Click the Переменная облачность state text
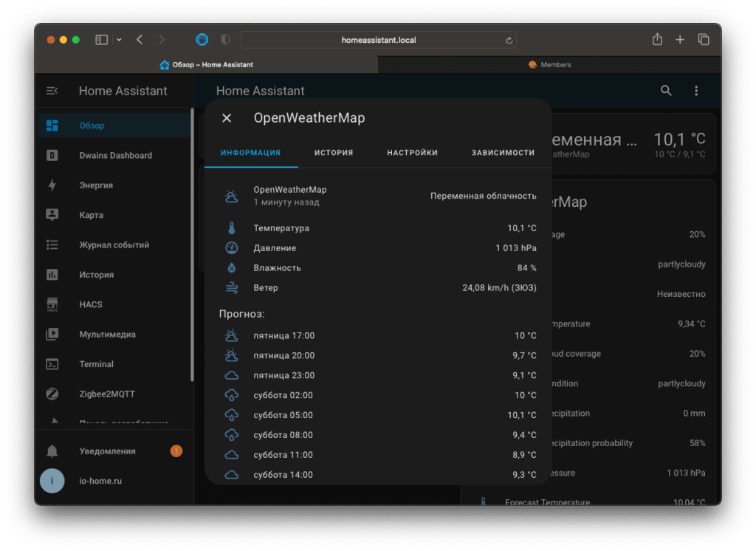The image size is (756, 551). [x=483, y=196]
